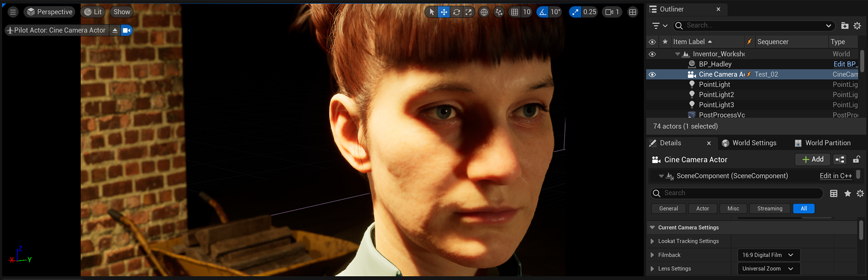Open the scale snap value 0.25 menu
This screenshot has height=280, width=868.
click(590, 12)
